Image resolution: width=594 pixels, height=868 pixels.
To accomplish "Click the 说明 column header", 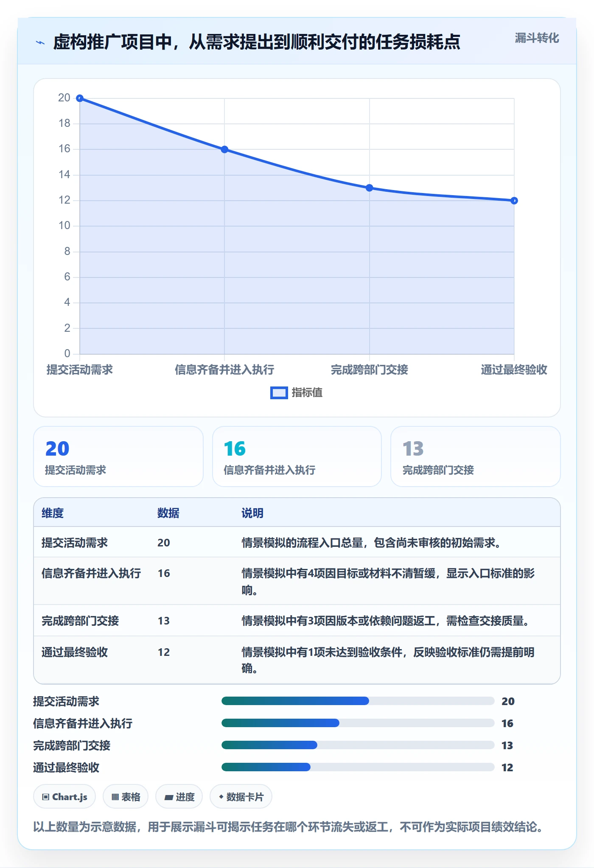I will [252, 513].
